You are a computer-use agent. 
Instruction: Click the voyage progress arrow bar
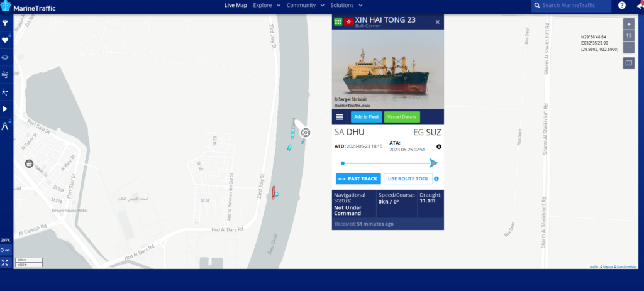point(389,163)
